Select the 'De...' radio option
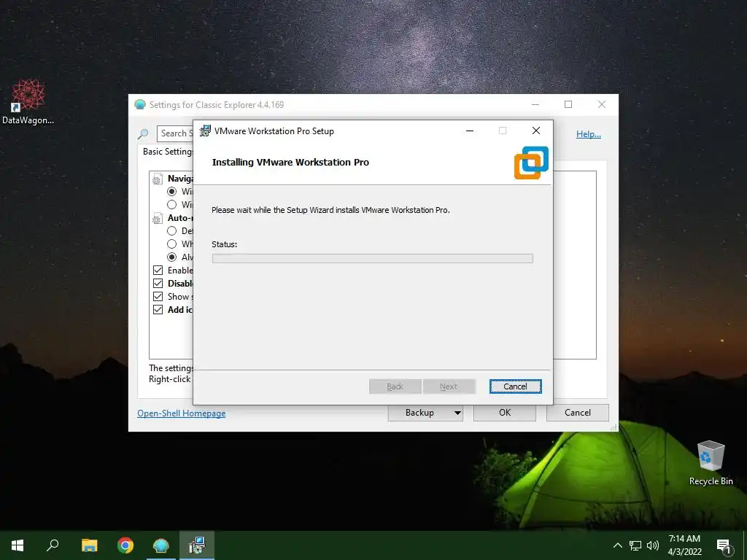Image resolution: width=747 pixels, height=560 pixels. [172, 231]
